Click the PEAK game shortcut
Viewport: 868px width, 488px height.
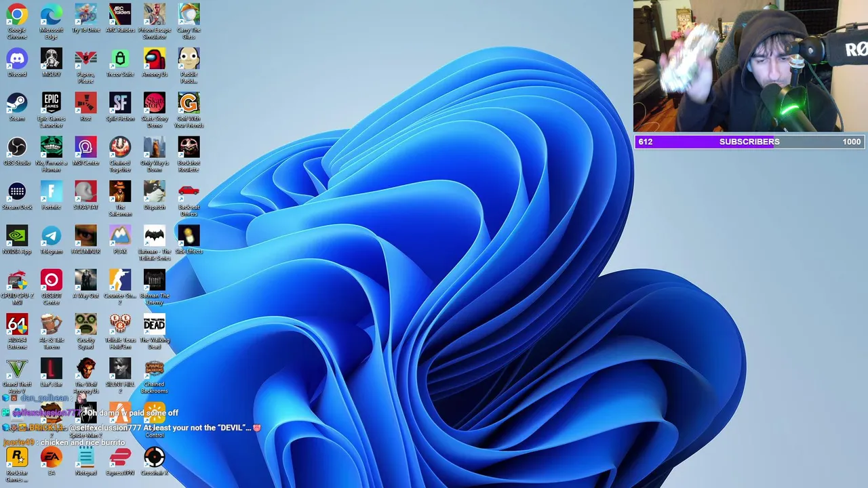tap(120, 240)
